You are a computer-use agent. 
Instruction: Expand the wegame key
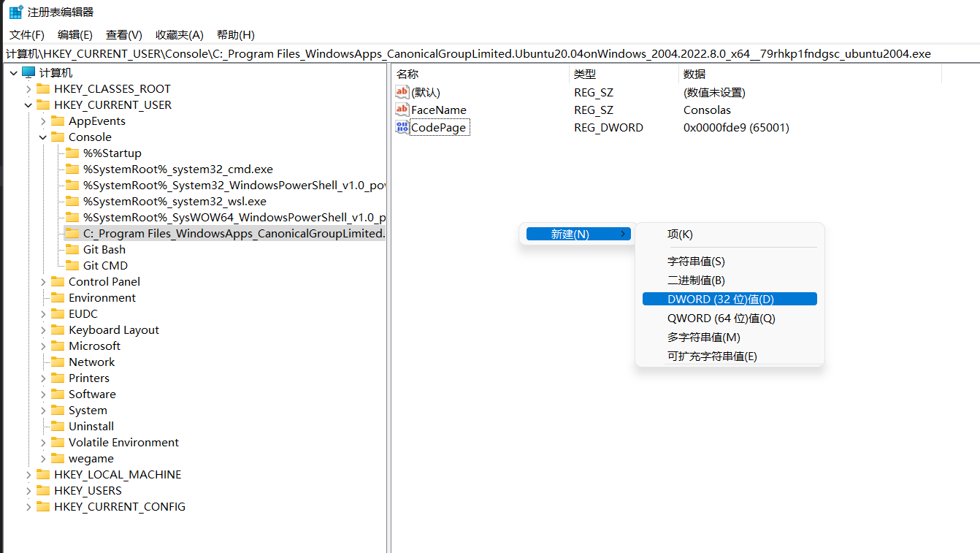pyautogui.click(x=43, y=458)
